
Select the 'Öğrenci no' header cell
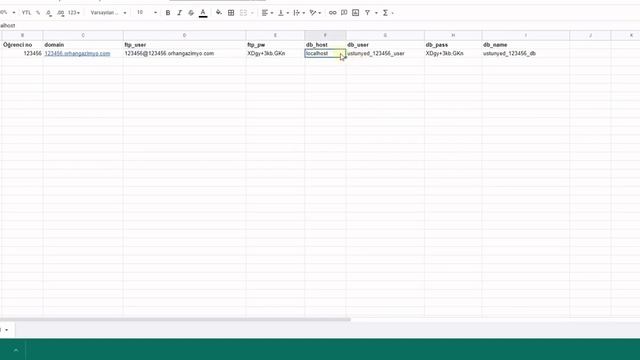point(22,44)
